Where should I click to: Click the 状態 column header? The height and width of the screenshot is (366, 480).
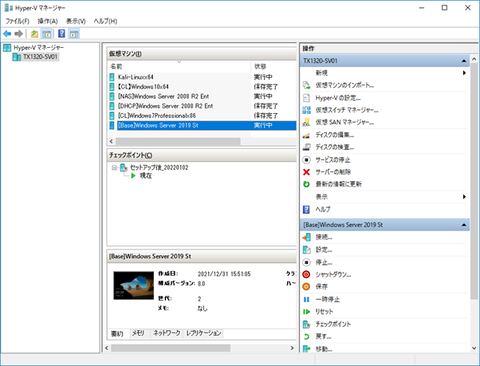273,67
